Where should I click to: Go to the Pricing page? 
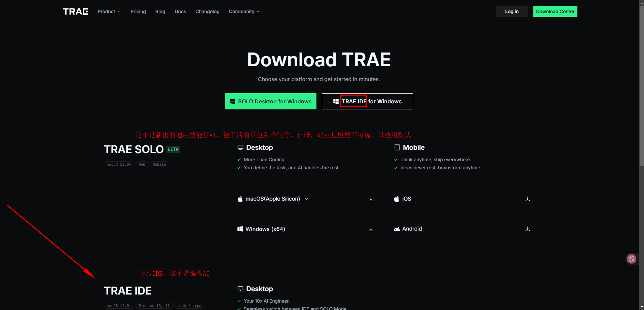tap(138, 11)
